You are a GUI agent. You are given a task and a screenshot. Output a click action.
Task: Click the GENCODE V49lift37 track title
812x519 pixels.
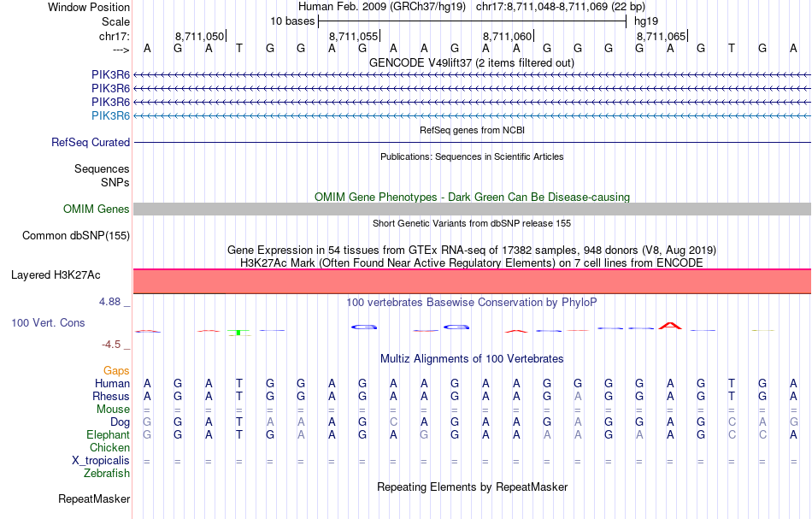pos(471,62)
